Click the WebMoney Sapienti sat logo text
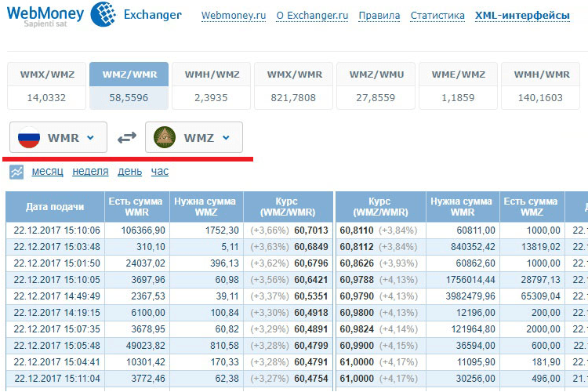This screenshot has height=392, width=588. click(45, 16)
